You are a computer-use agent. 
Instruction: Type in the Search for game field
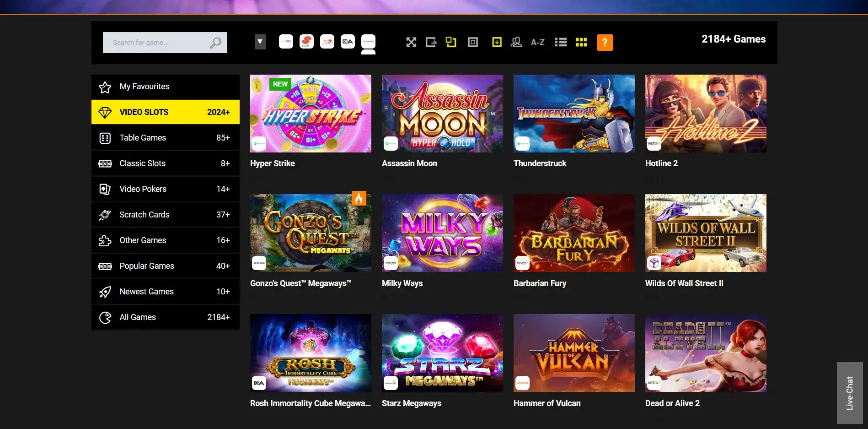tap(155, 43)
